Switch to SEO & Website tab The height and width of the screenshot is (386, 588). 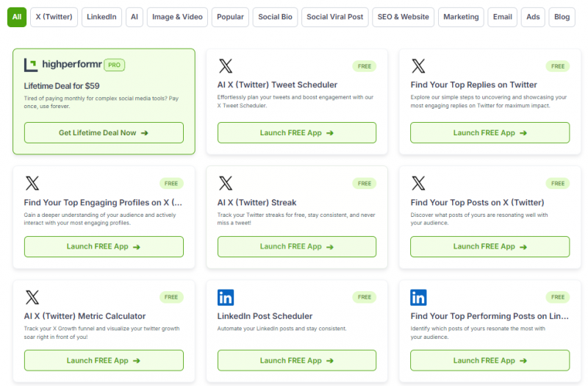coord(403,17)
